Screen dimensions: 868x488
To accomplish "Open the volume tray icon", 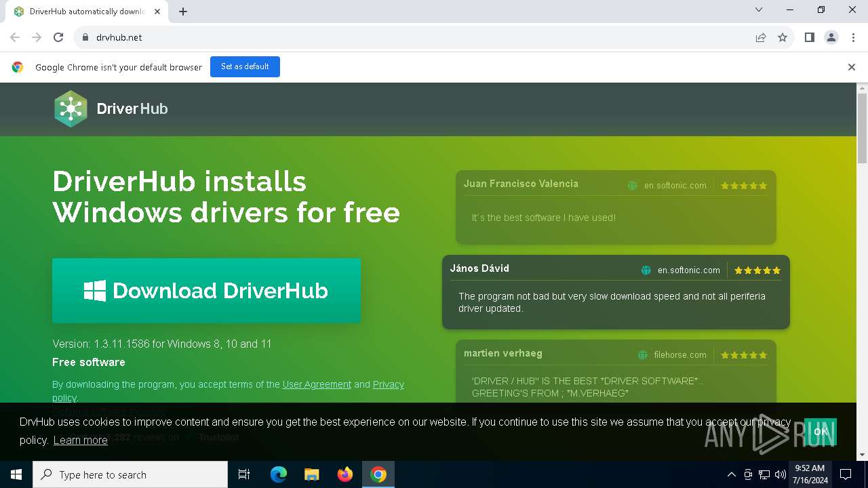I will tap(781, 474).
